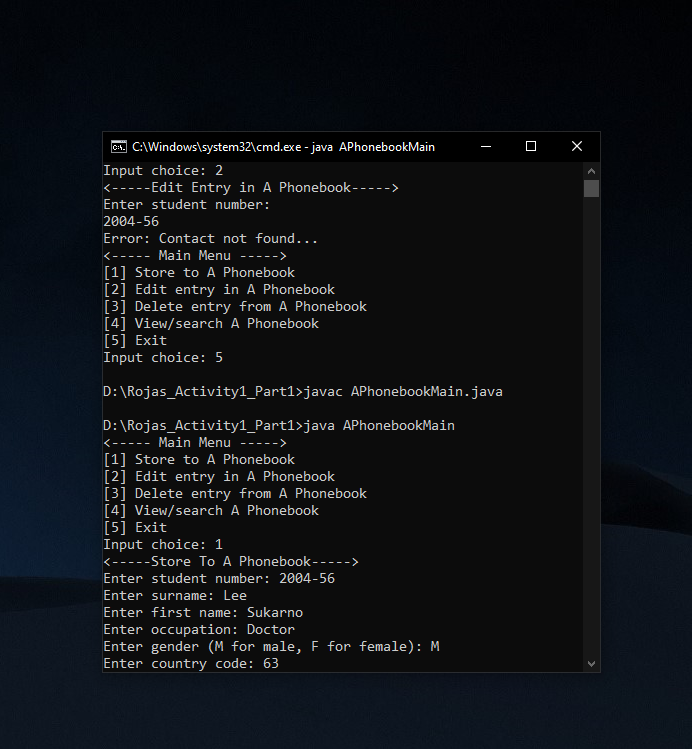
Task: Click the window title text in title bar
Action: (283, 147)
